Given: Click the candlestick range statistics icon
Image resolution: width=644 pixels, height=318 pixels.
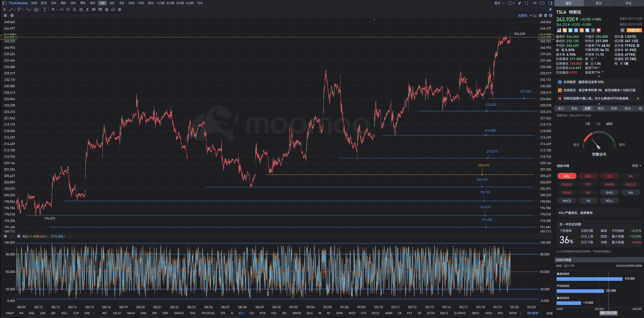Looking at the screenshot, I should coord(81,9).
